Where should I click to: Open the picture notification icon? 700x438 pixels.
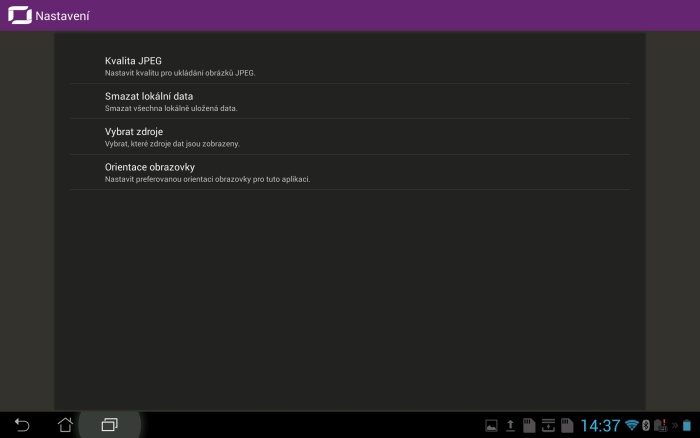coord(491,426)
